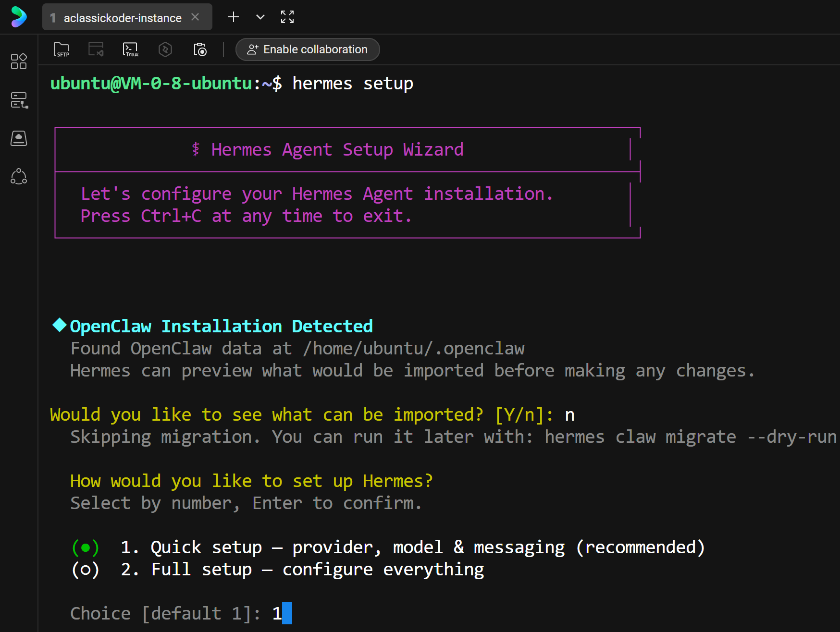
Task: Click the 'Would you like to see' prompt
Action: tap(302, 415)
